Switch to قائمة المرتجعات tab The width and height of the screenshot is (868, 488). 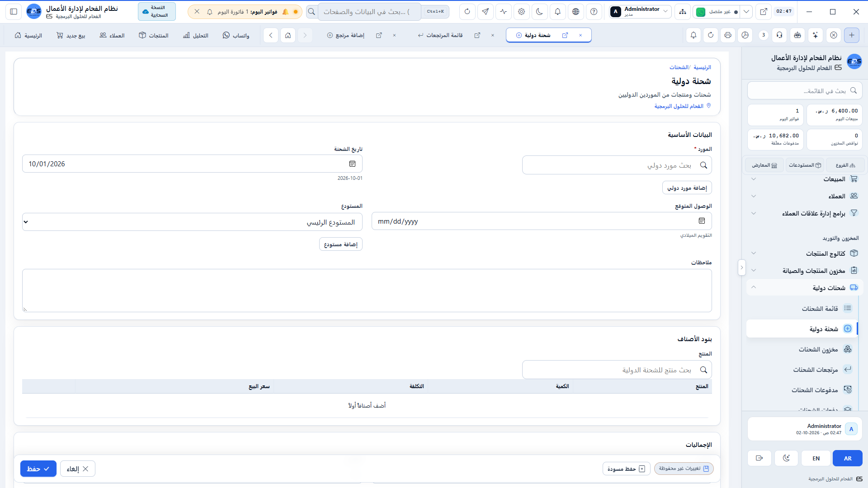click(x=441, y=35)
